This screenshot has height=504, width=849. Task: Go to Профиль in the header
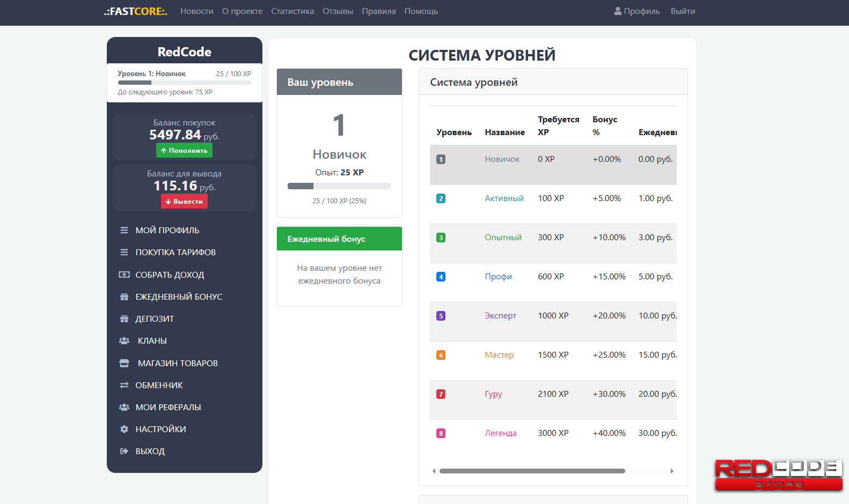point(636,11)
